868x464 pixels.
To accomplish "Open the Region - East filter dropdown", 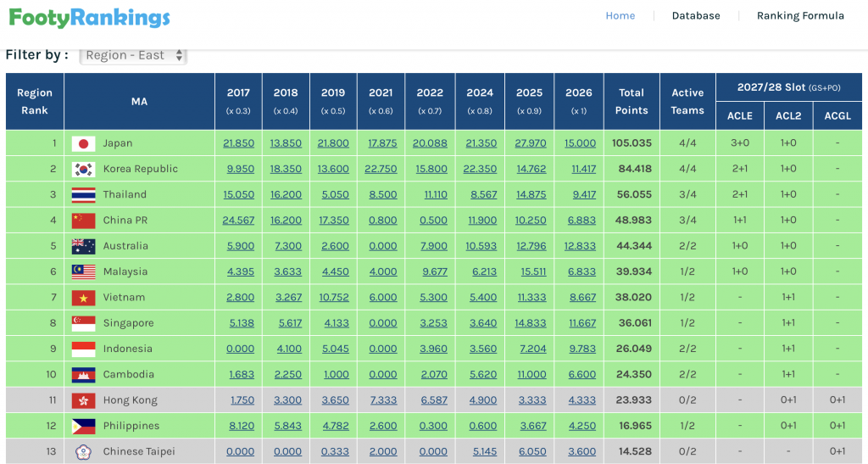I will (133, 55).
